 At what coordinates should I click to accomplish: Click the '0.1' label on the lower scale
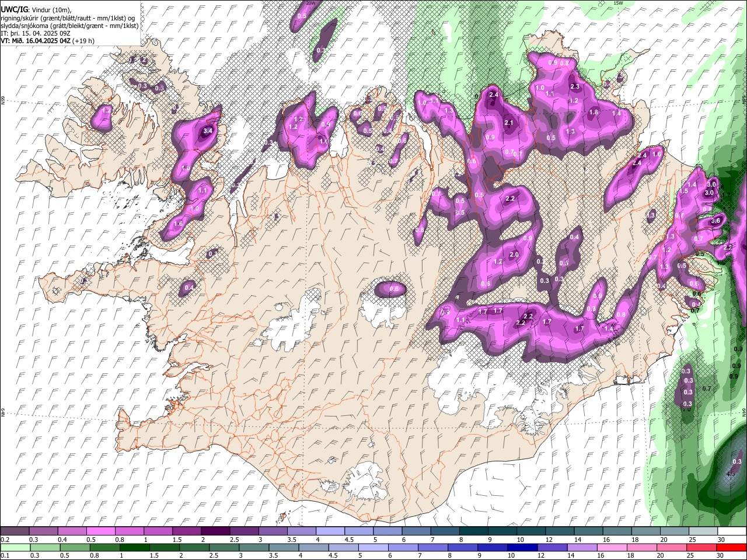(x=5, y=556)
